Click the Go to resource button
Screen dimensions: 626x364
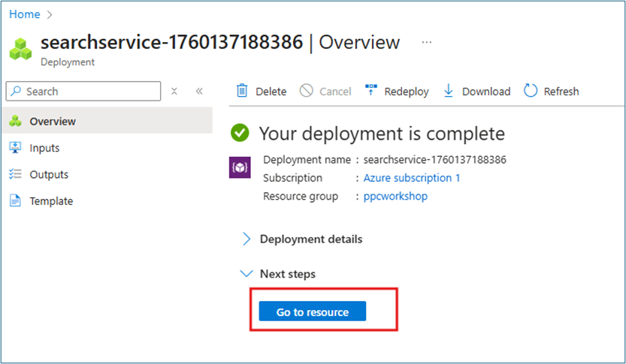point(312,311)
